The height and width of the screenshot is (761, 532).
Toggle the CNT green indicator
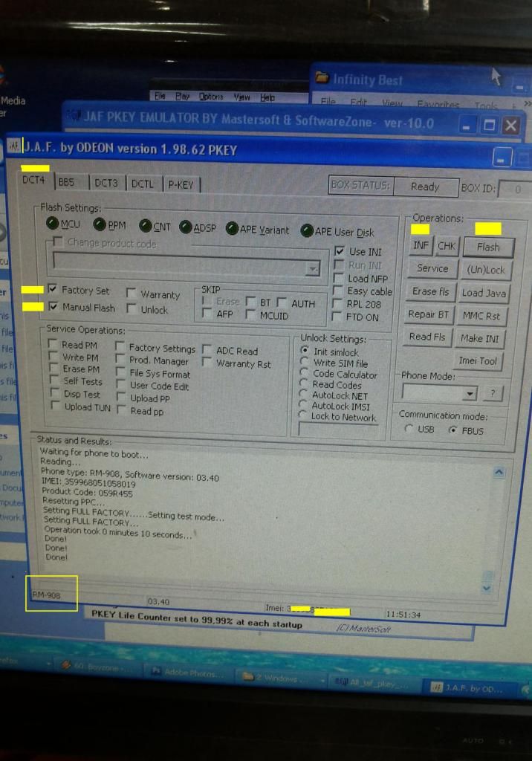pyautogui.click(x=145, y=226)
